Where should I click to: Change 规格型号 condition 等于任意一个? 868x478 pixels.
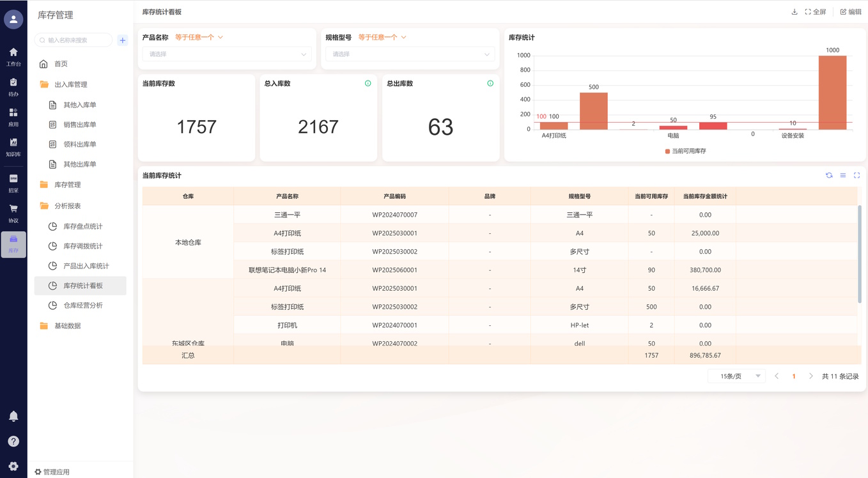tap(382, 38)
